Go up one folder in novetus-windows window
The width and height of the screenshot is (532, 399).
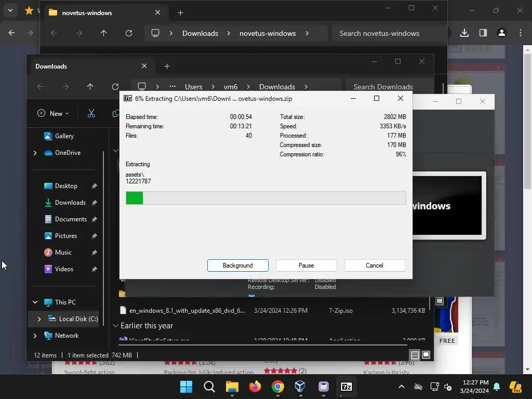(103, 33)
